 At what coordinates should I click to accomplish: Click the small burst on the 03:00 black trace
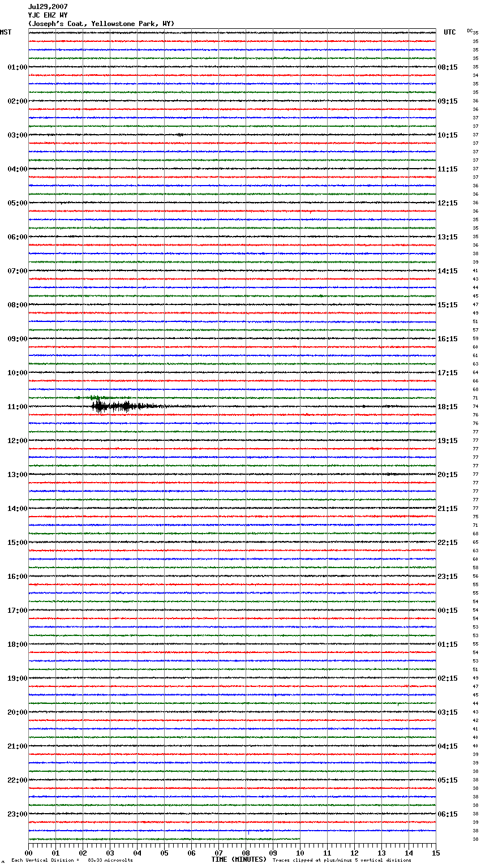(179, 135)
